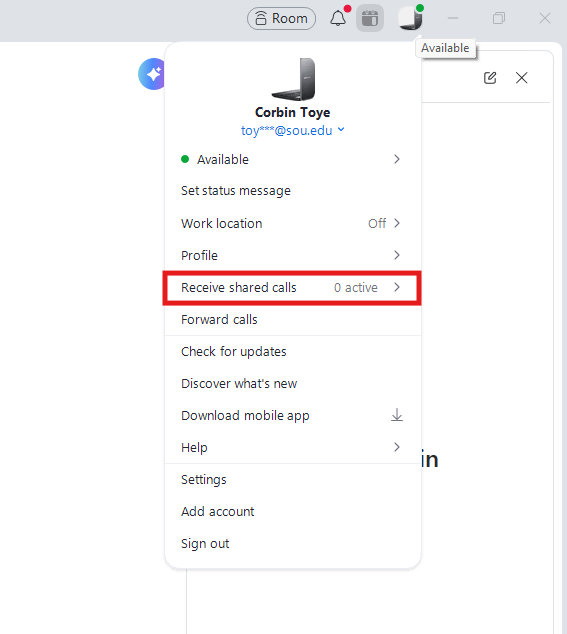Screen dimensions: 567x634
Task: Open the calendar icon in title bar
Action: click(370, 19)
